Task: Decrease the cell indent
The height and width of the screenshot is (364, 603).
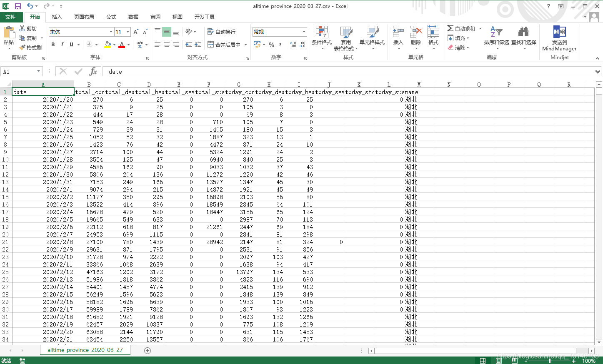Action: pyautogui.click(x=189, y=45)
